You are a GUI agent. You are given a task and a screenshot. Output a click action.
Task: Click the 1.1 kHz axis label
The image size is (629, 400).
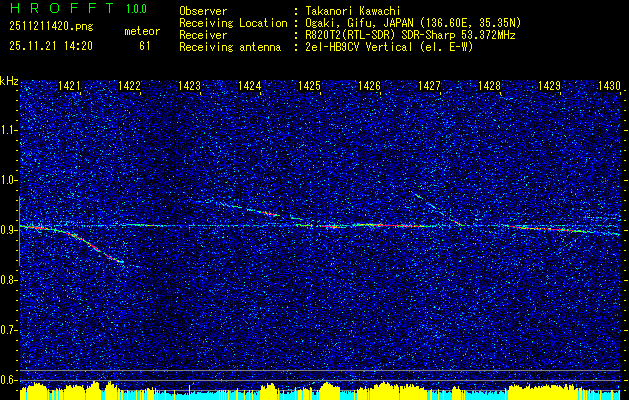click(9, 130)
